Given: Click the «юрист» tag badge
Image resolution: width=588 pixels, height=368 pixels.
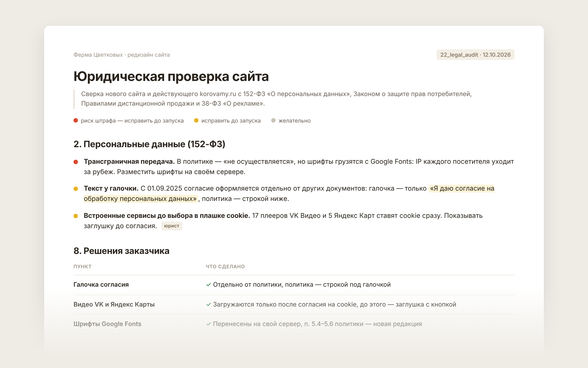Looking at the screenshot, I should pyautogui.click(x=172, y=226).
